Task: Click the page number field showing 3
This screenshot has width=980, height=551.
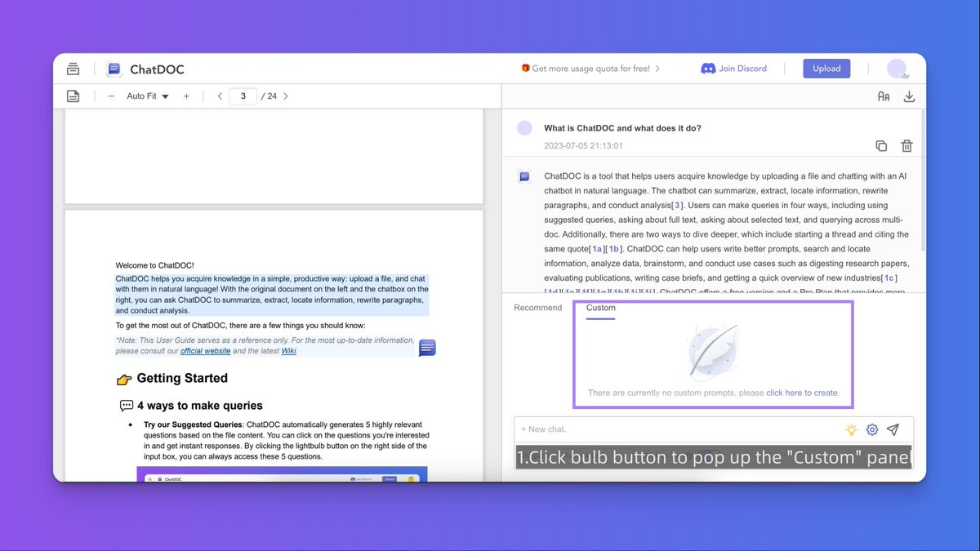Action: (243, 96)
